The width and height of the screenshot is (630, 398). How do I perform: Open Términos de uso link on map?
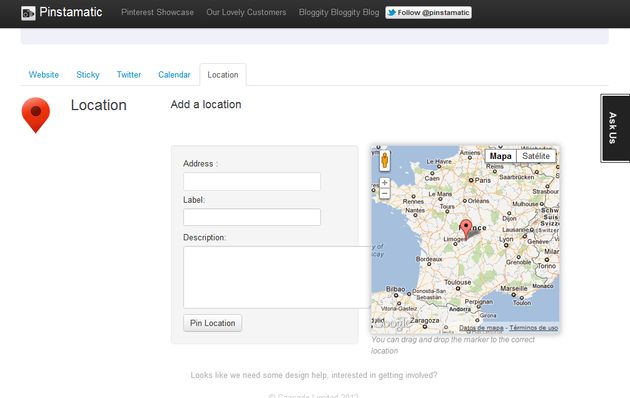click(534, 328)
